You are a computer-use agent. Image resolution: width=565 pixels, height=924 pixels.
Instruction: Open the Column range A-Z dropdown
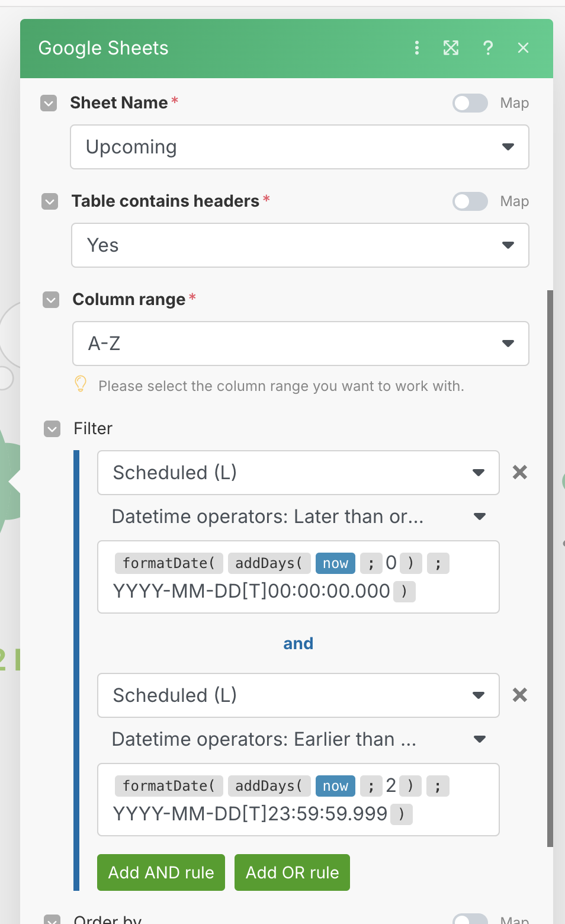coord(300,344)
